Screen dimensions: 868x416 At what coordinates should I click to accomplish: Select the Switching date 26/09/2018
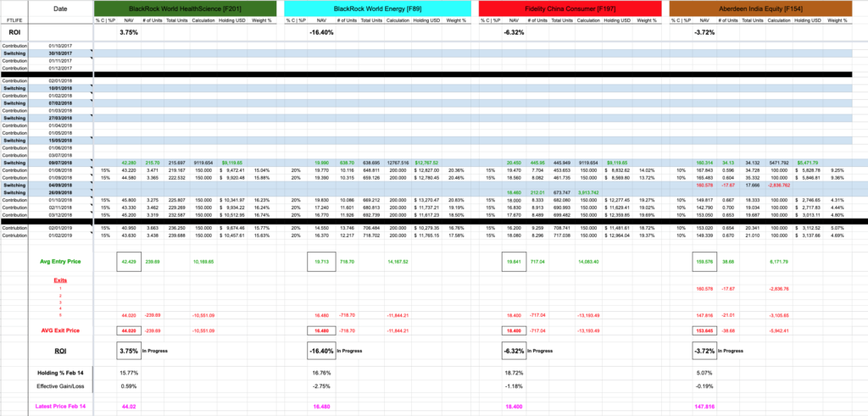click(x=60, y=192)
